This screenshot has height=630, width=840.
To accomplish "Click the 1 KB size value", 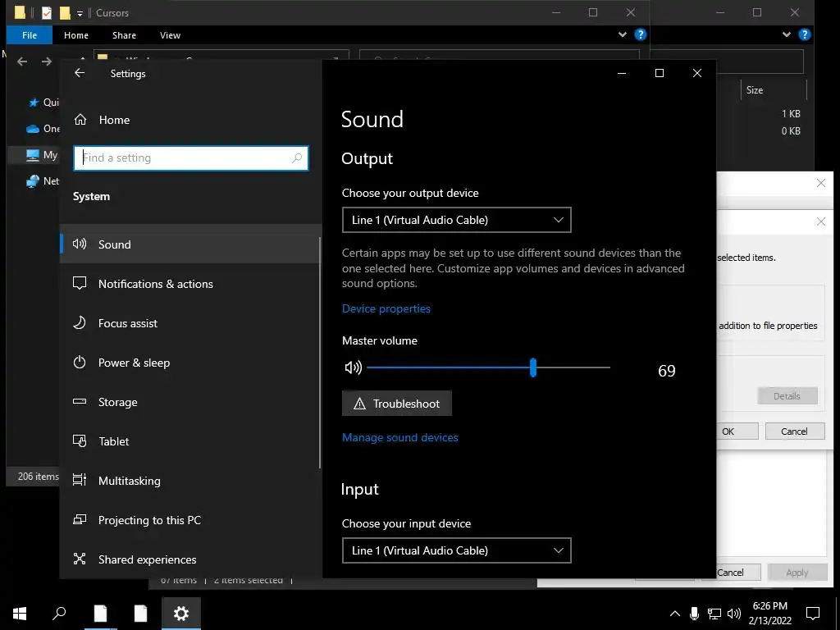I will point(791,113).
